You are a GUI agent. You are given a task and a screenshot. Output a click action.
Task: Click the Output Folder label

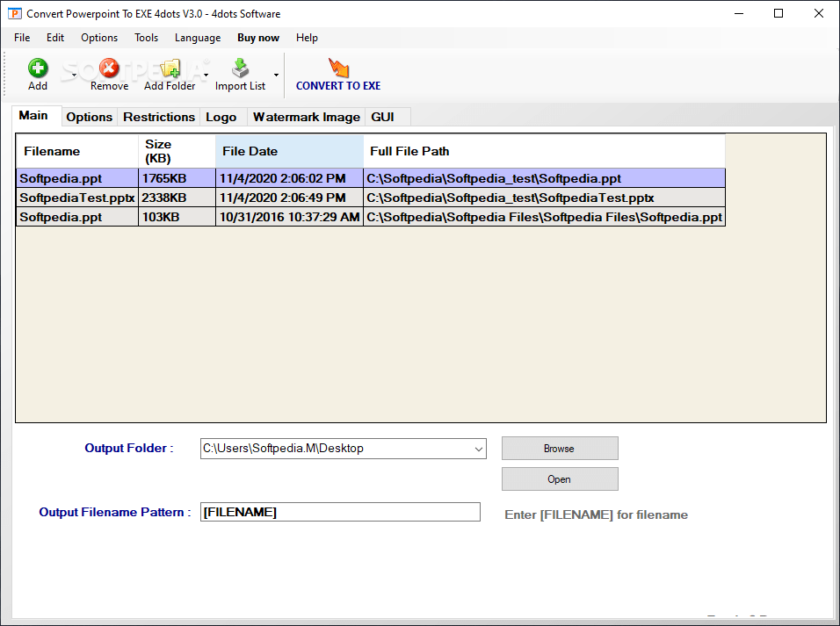(x=129, y=449)
